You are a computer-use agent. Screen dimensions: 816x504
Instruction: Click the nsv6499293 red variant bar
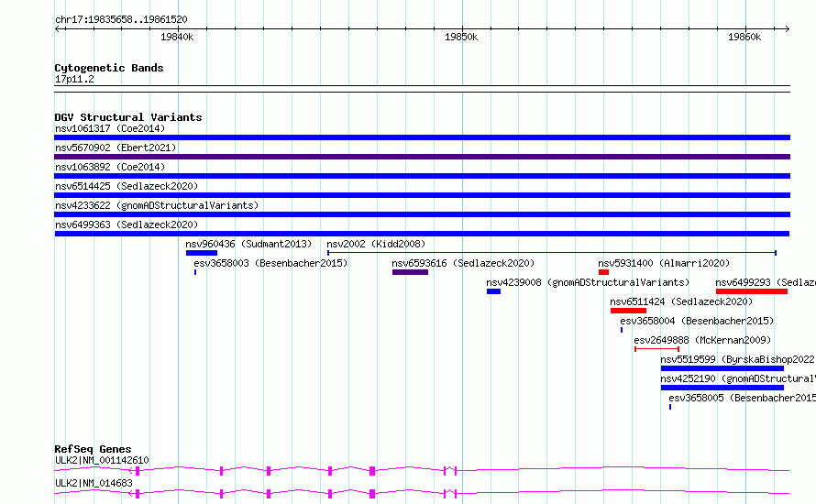pos(752,291)
